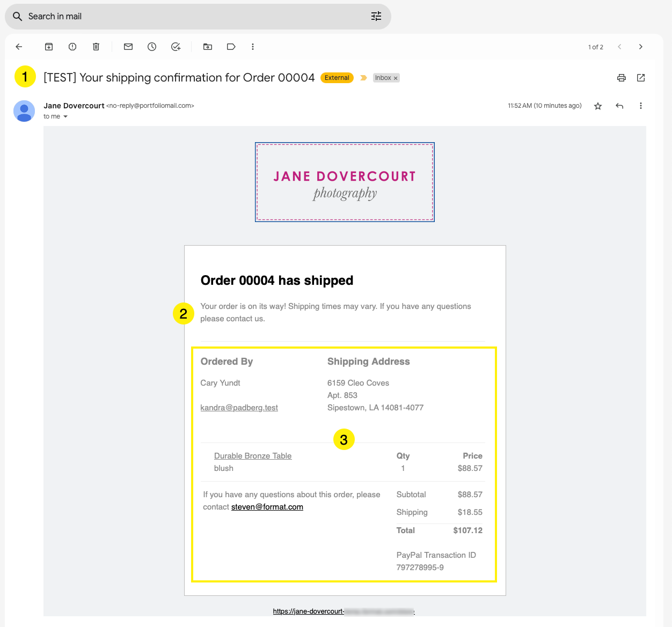The image size is (672, 627).
Task: Delete the email with trash icon
Action: [96, 47]
